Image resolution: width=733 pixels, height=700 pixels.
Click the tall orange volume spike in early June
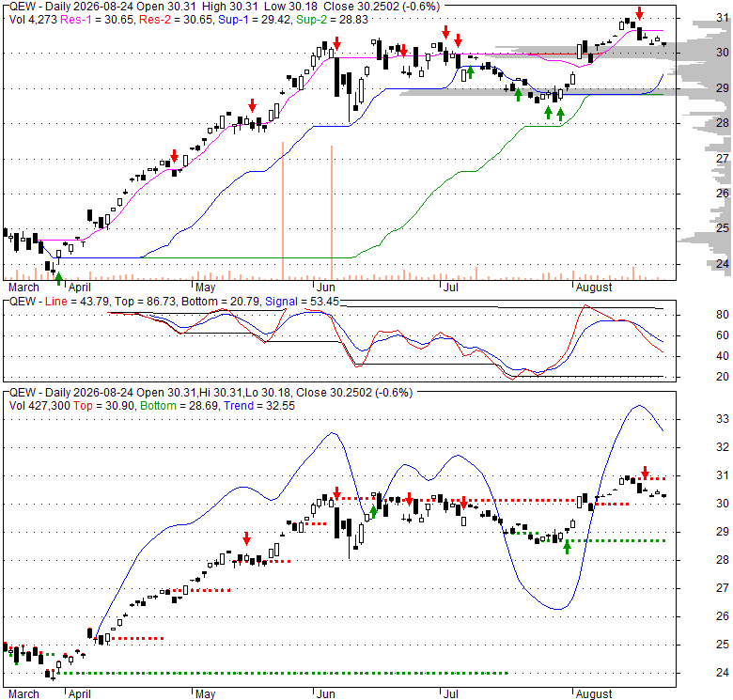pos(332,212)
